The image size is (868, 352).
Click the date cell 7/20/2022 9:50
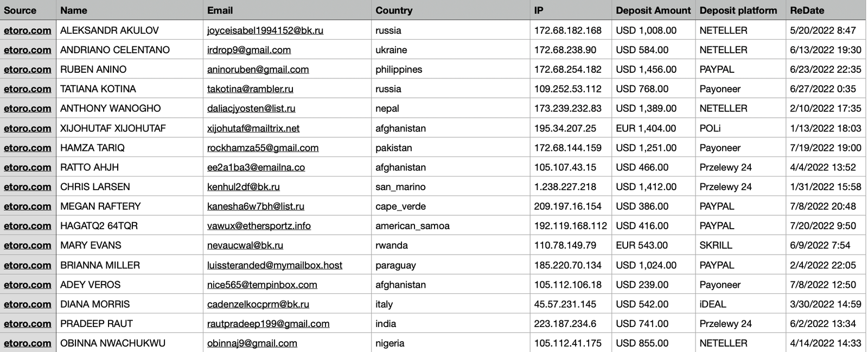click(x=822, y=226)
